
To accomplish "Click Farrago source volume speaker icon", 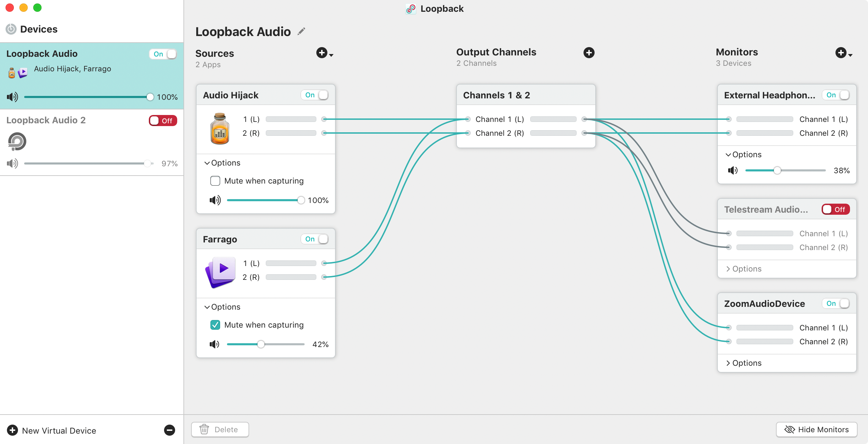I will pos(215,344).
